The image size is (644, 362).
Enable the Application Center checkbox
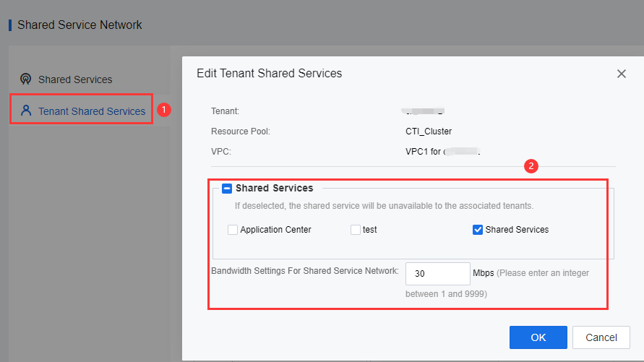[233, 230]
